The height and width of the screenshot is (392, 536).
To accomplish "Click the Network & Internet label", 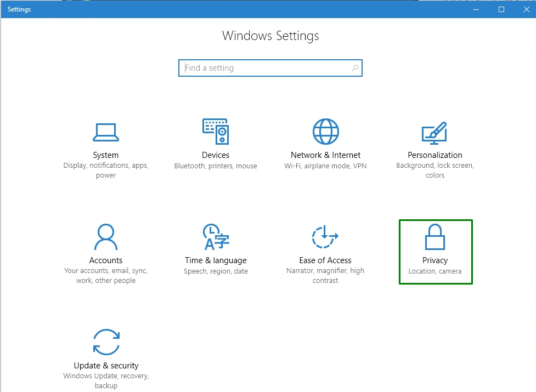I will tap(325, 155).
